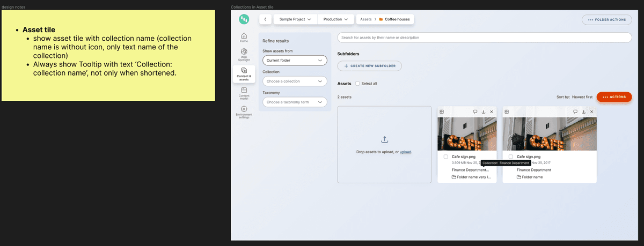Open the Choose a taxonomy term dropdown
The width and height of the screenshot is (644, 246).
(295, 102)
